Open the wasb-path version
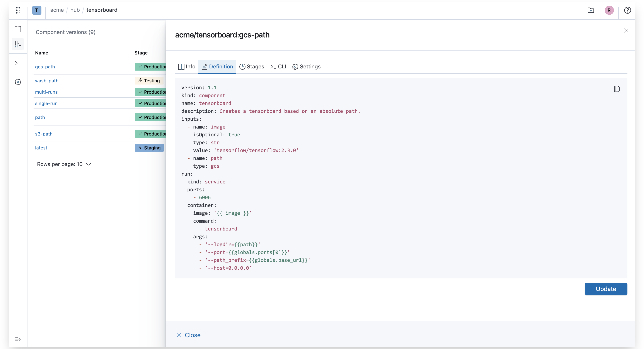The width and height of the screenshot is (644, 349). pyautogui.click(x=47, y=81)
